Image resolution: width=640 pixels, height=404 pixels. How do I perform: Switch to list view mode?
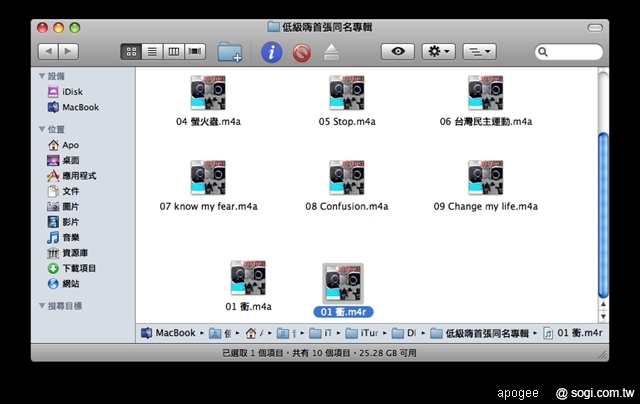[152, 52]
